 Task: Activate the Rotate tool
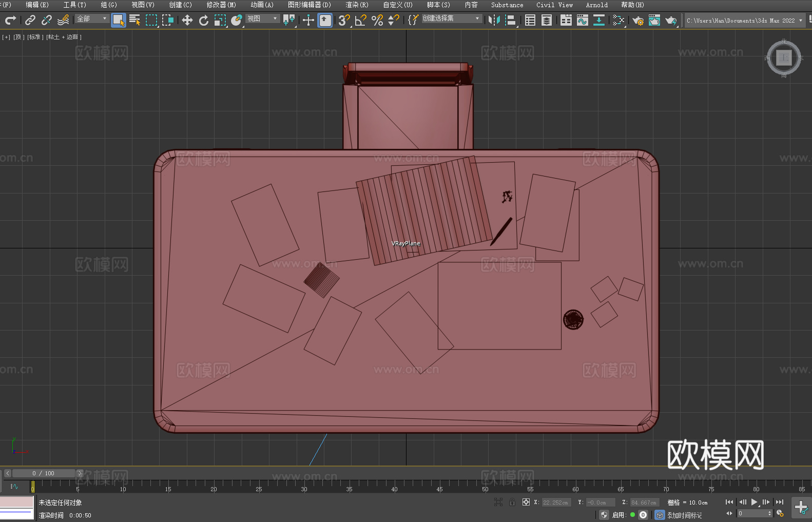click(x=204, y=20)
